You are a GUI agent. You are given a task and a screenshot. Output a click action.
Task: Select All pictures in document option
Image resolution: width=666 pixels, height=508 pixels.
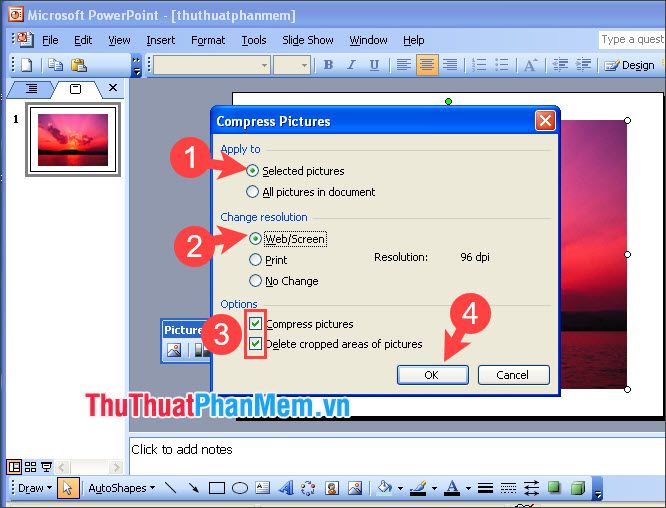coord(252,192)
